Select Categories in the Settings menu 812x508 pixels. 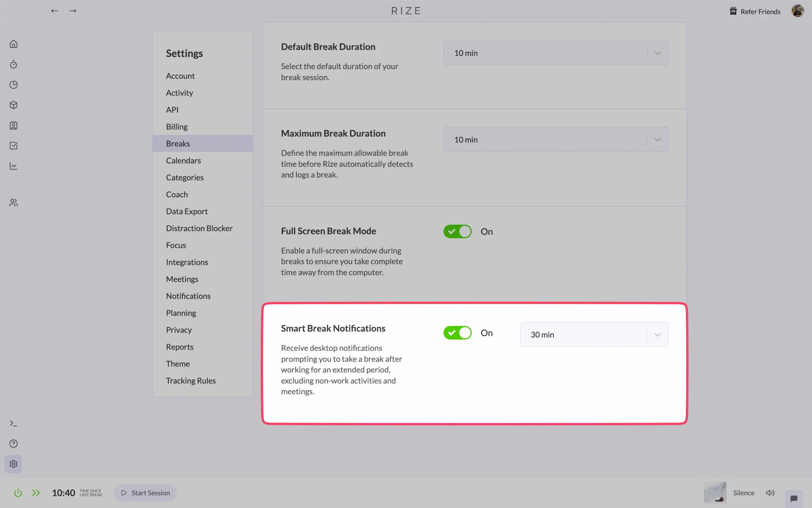[203, 177]
